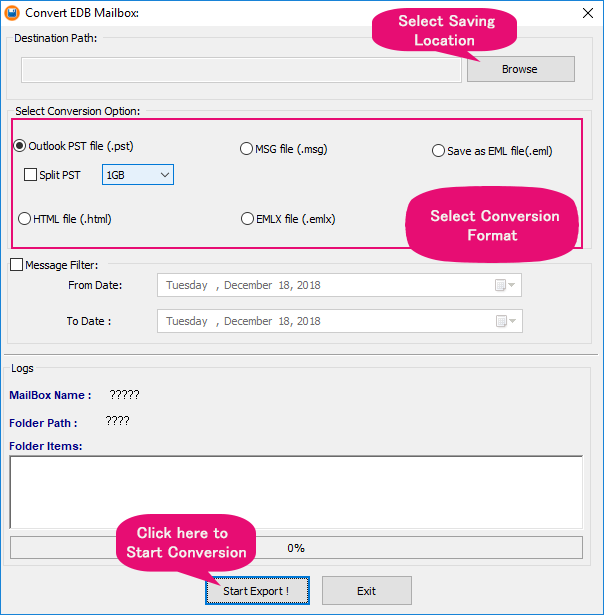Close the Convert EDB Mailbox window

coord(588,13)
